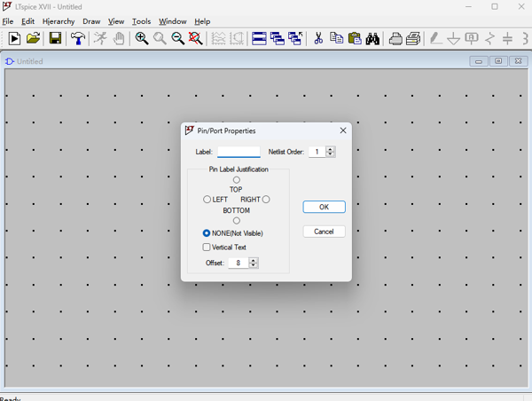Viewport: 532px width, 401px height.
Task: Cancel the Pin/Port Properties dialog
Action: click(x=324, y=232)
